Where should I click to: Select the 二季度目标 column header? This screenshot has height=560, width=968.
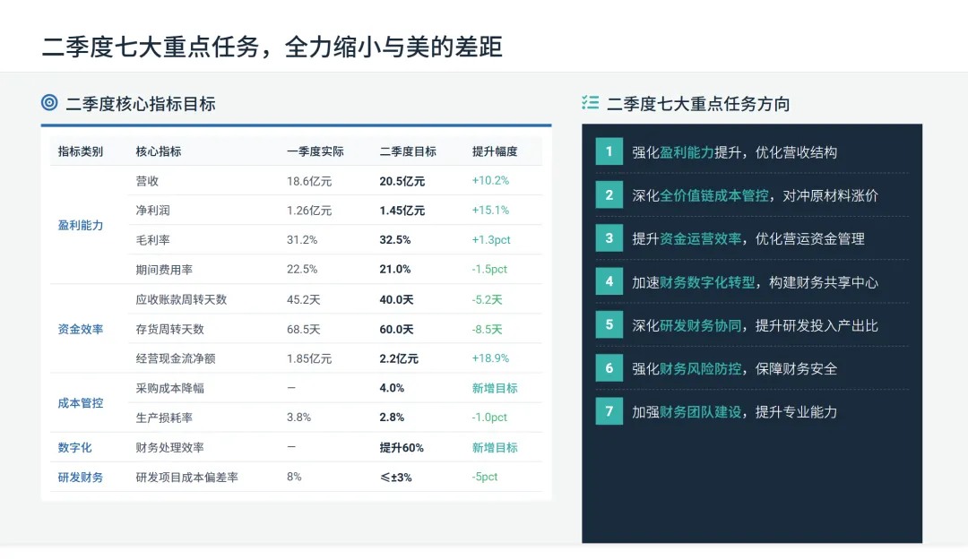coord(408,151)
